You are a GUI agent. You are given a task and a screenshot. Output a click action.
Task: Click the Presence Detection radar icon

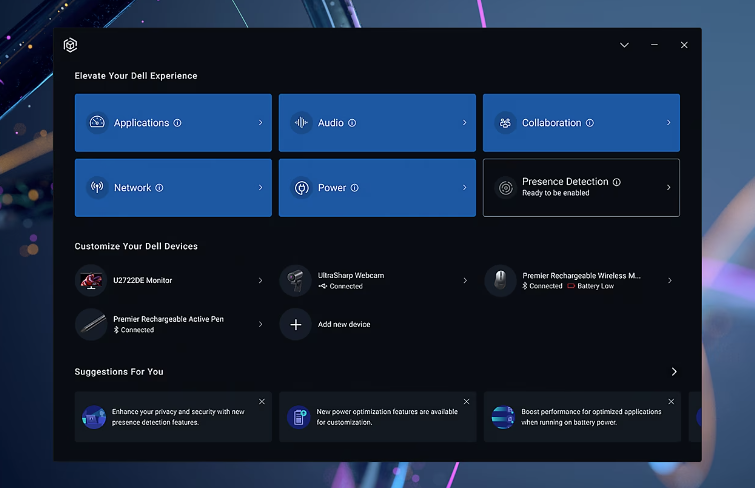coord(506,187)
